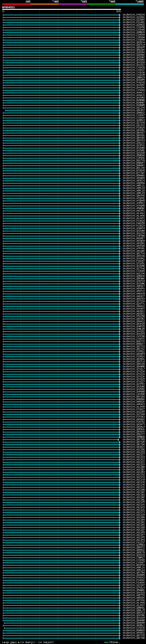This screenshot has width=146, height=644.
Task: Select the query name BP094521
Action: coord(8,8)
